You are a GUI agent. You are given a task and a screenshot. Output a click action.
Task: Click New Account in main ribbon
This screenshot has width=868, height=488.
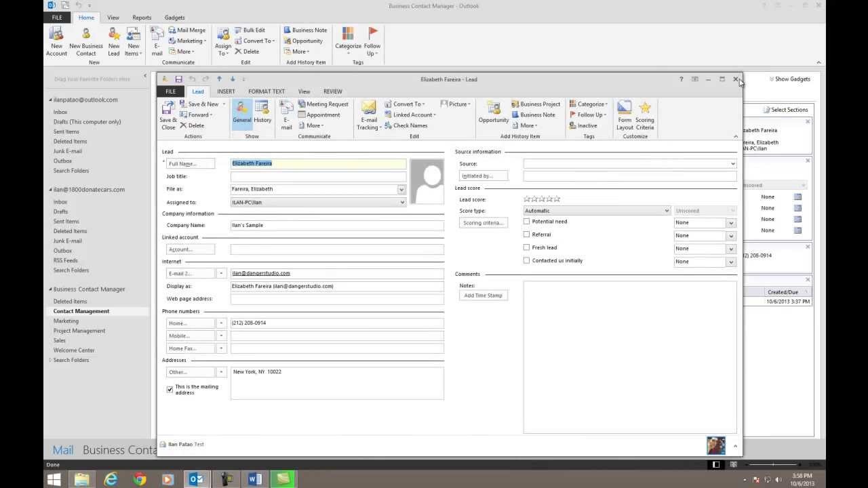click(x=56, y=42)
